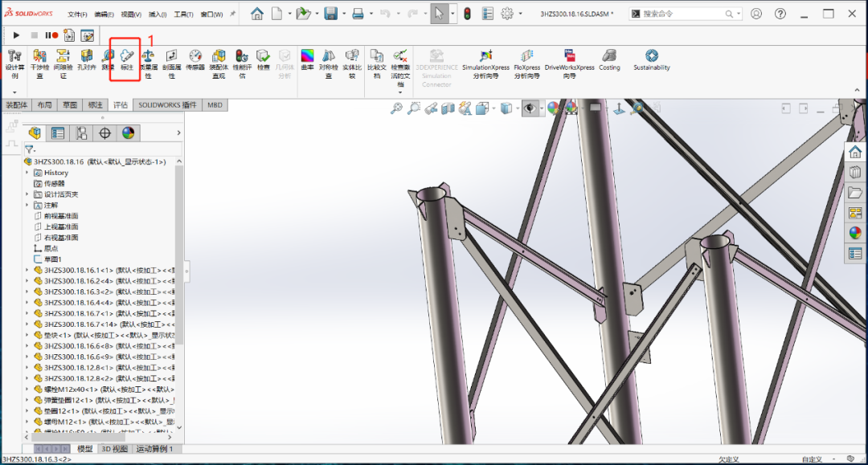The width and height of the screenshot is (868, 465).
Task: Select the 孔对齐 hole alignment tool
Action: coord(86,59)
